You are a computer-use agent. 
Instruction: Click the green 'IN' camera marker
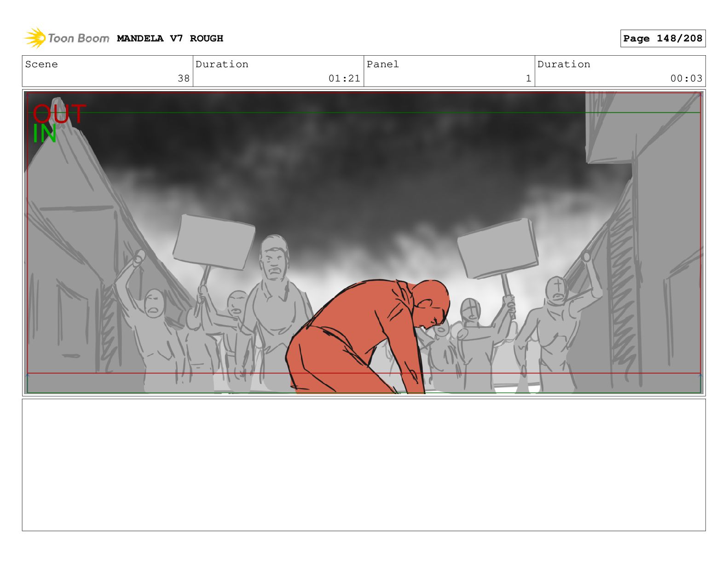click(45, 134)
